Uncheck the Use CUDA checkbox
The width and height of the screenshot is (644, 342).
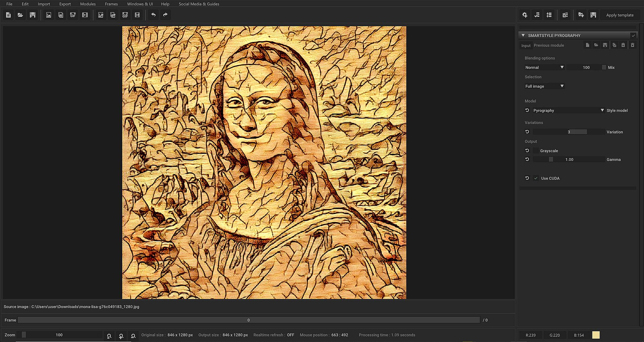click(536, 178)
